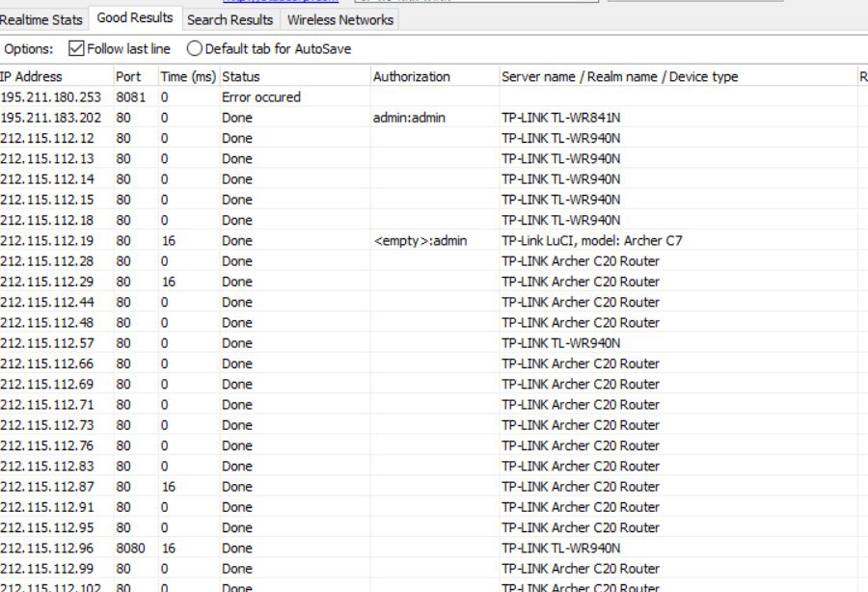Click port 8081 in first row
This screenshot has width=868, height=592.
[x=130, y=97]
